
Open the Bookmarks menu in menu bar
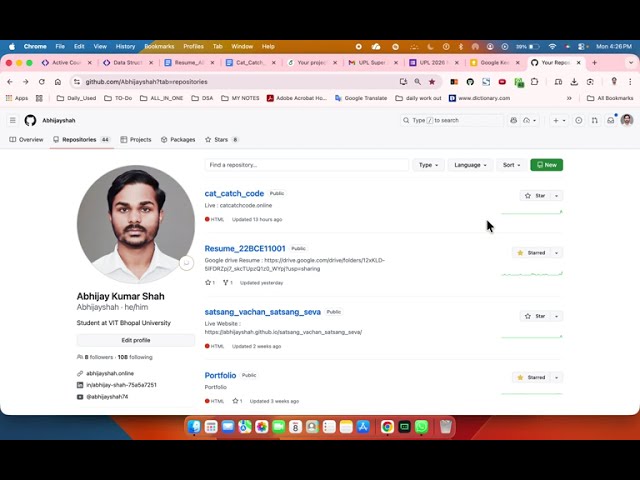pos(159,46)
